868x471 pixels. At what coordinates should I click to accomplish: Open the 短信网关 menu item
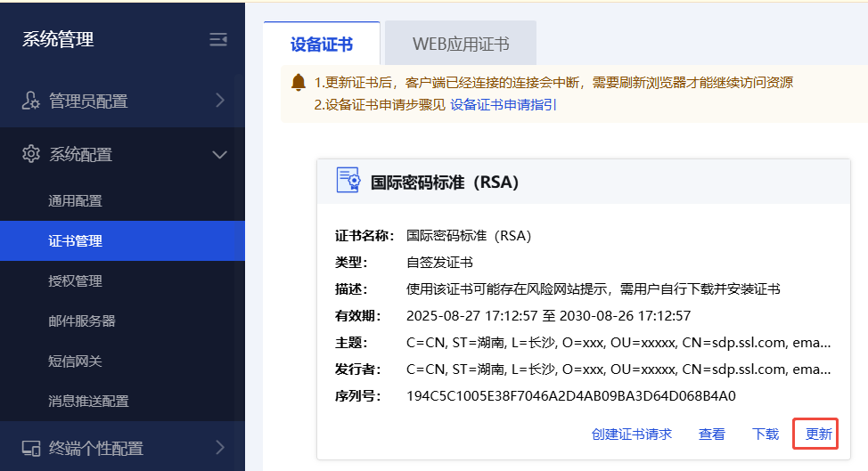[75, 361]
